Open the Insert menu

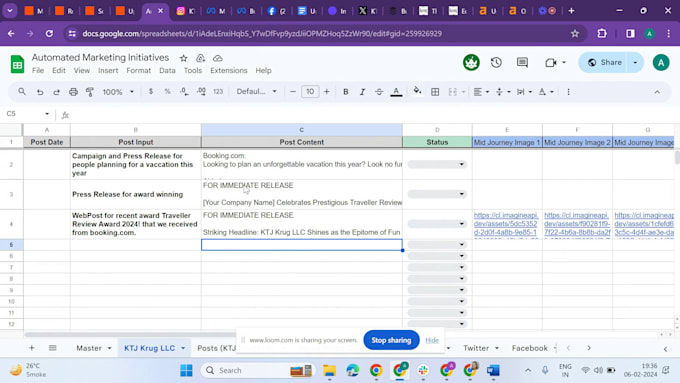click(x=108, y=70)
